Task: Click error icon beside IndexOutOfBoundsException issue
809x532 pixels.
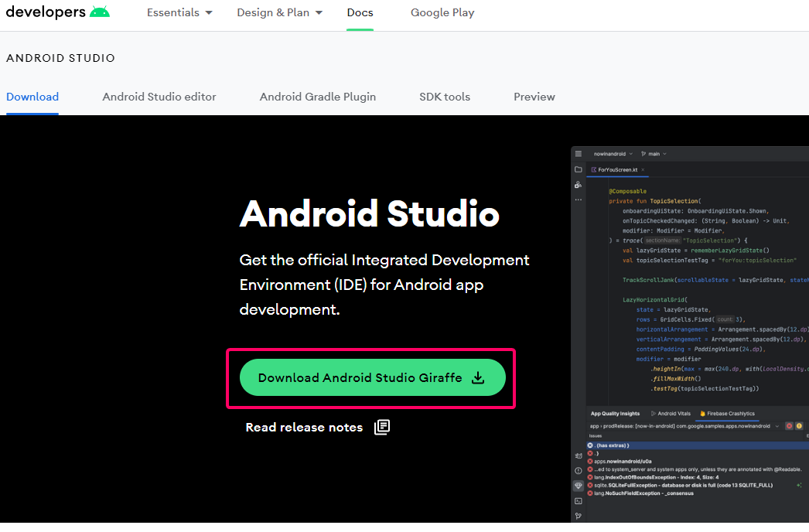Action: coord(590,477)
